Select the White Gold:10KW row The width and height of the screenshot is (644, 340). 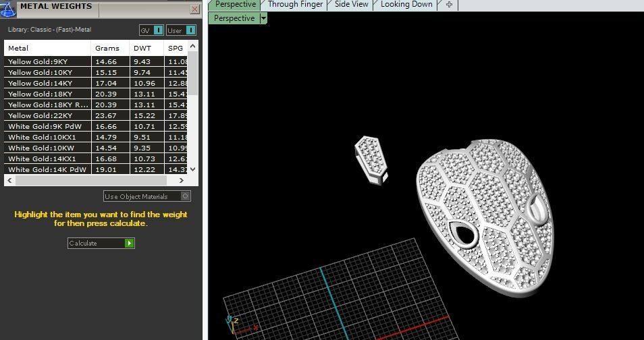(x=96, y=148)
